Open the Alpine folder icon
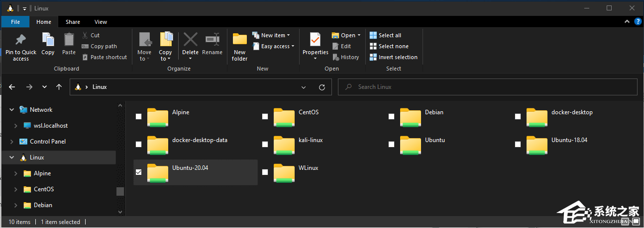Image resolution: width=644 pixels, height=228 pixels. (157, 117)
